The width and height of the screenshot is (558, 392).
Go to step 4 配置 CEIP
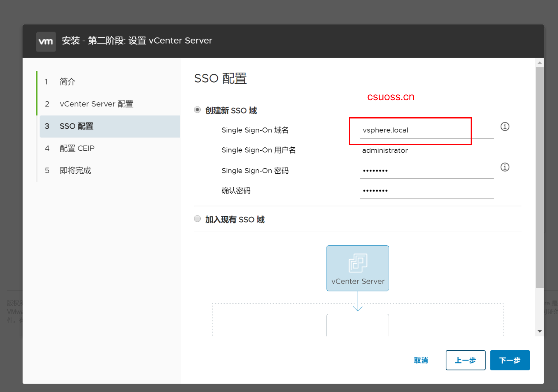pos(110,148)
